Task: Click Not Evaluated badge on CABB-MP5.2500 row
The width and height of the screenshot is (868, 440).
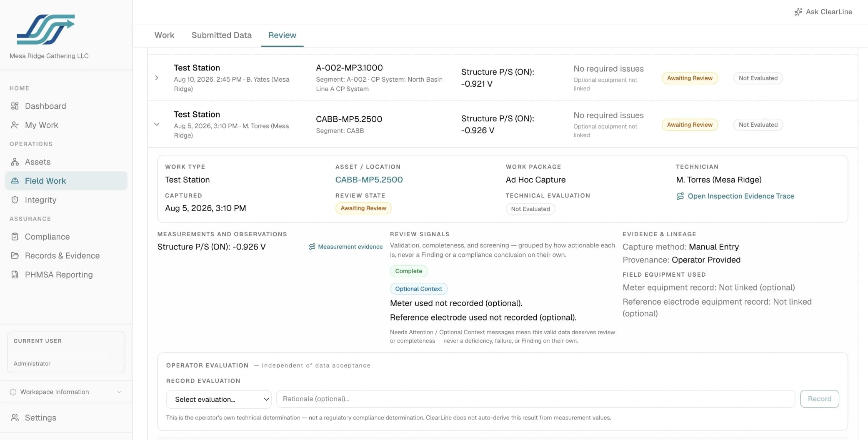Action: click(758, 125)
